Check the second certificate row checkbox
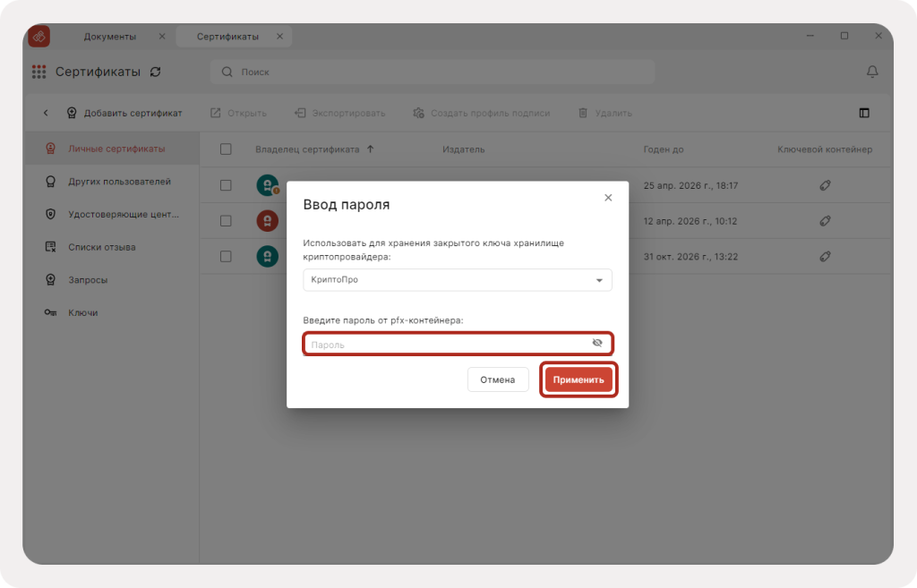The height and width of the screenshot is (588, 917). coord(226,221)
